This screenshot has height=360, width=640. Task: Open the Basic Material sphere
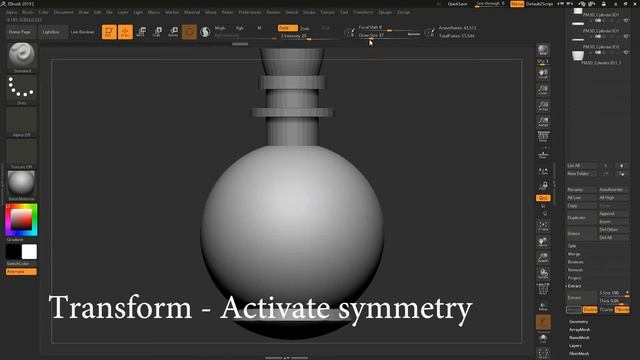point(22,184)
